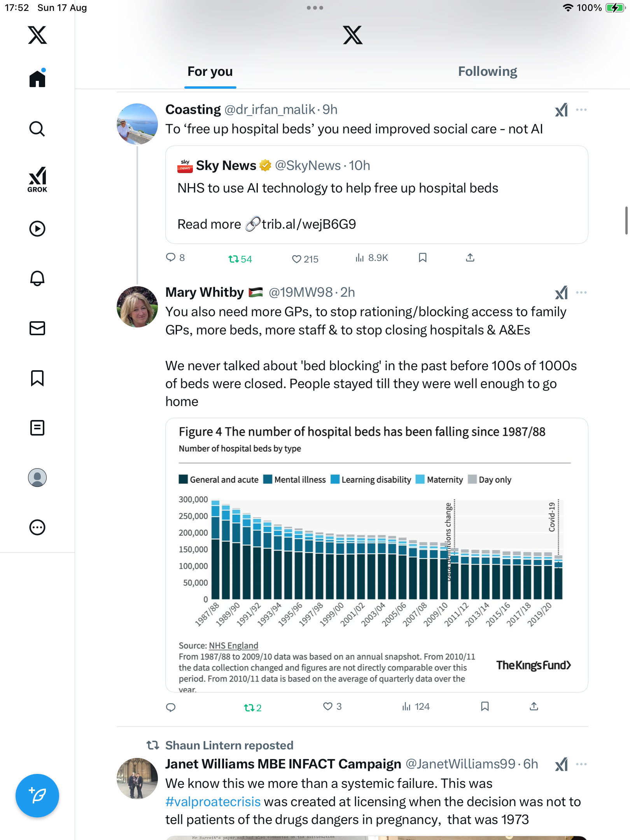This screenshot has width=630, height=840.
Task: Open the #valproatecrisis hashtag
Action: pos(213,802)
